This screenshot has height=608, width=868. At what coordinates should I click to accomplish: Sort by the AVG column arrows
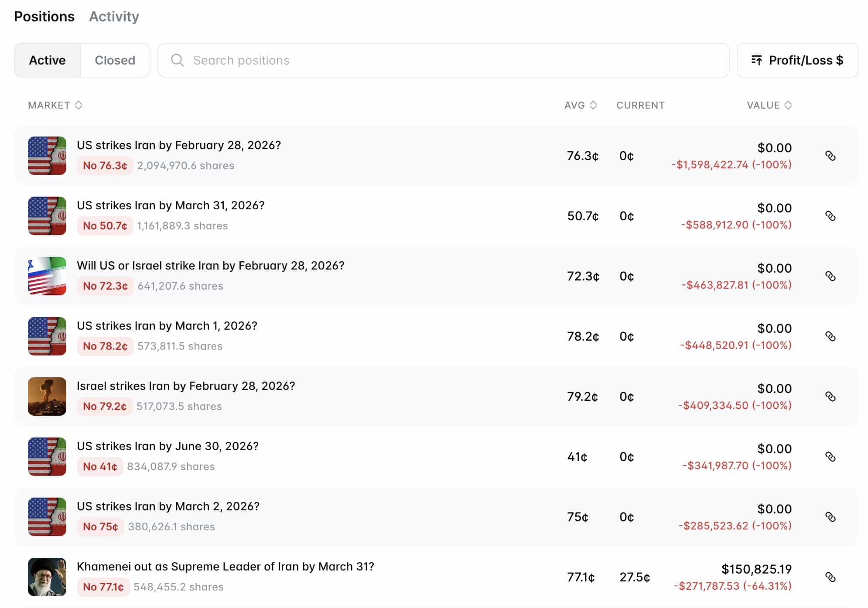(x=593, y=105)
